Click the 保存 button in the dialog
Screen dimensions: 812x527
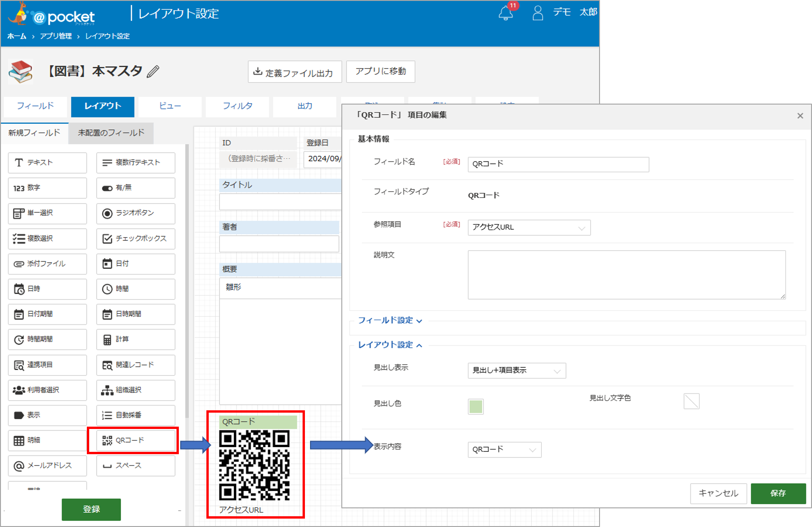coord(778,493)
